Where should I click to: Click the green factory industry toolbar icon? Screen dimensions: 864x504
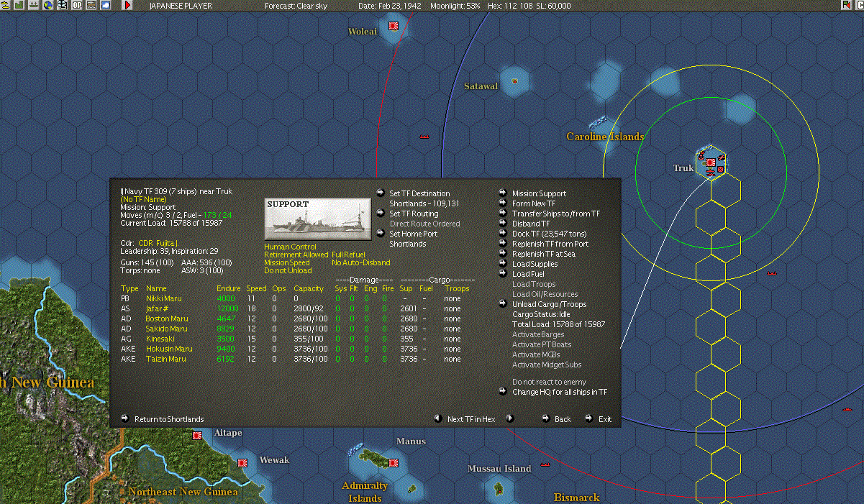click(x=19, y=5)
